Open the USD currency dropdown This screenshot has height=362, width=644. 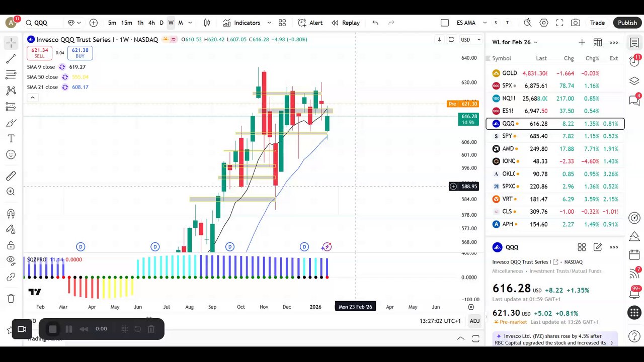tap(471, 40)
